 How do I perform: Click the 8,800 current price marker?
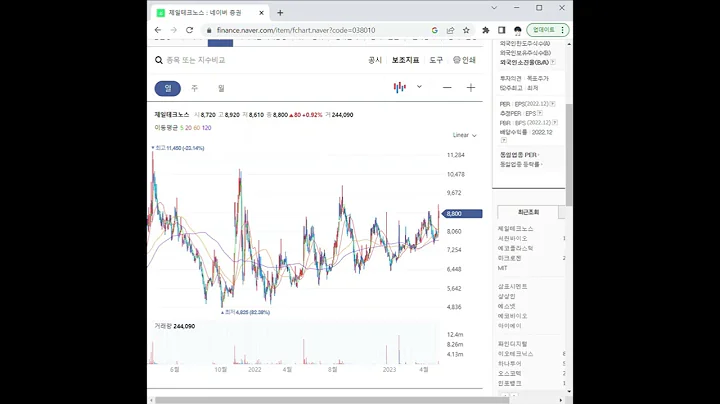[462, 213]
